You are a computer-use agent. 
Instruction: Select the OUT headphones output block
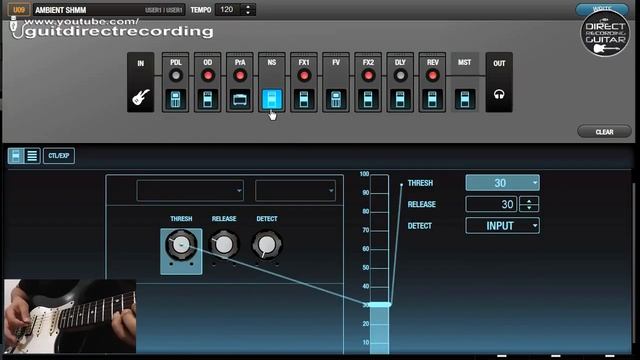(499, 82)
